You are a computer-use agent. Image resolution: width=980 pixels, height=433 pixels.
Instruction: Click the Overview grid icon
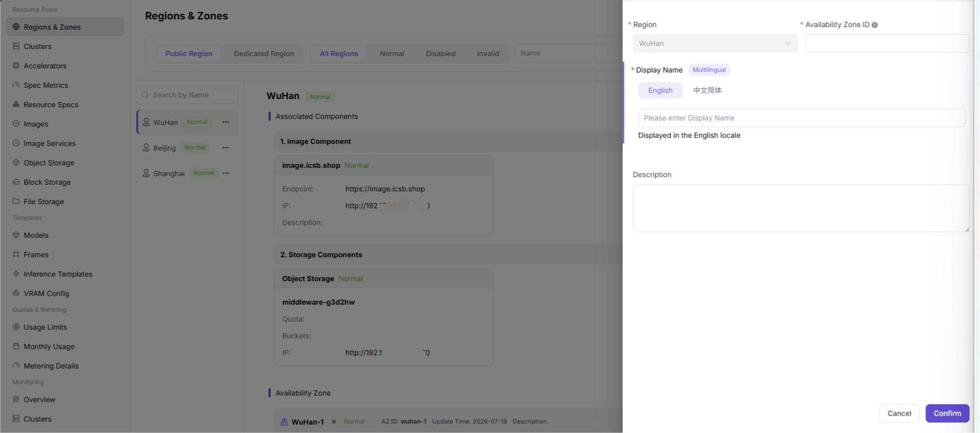tap(16, 399)
